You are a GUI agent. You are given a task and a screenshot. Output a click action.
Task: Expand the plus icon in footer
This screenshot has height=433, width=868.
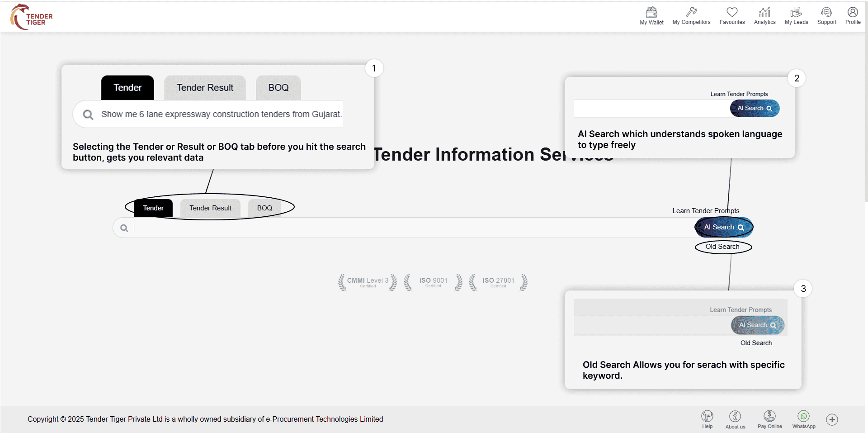click(x=832, y=419)
